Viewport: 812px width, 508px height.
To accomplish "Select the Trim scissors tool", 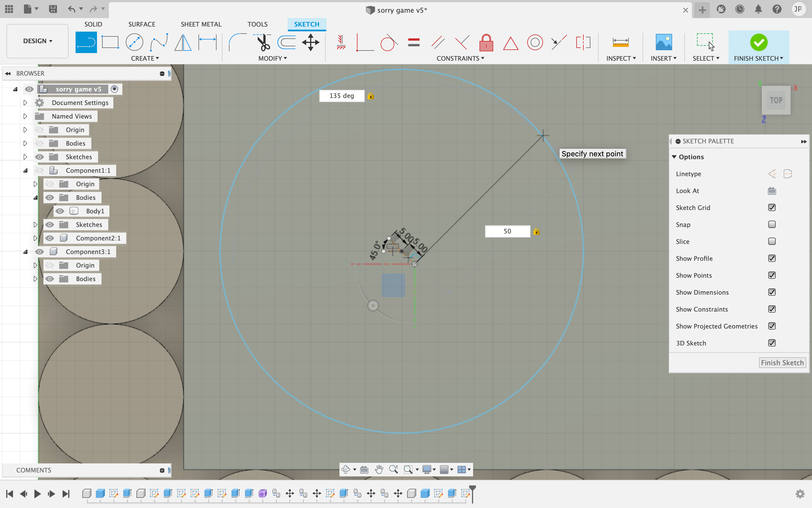I will (262, 42).
